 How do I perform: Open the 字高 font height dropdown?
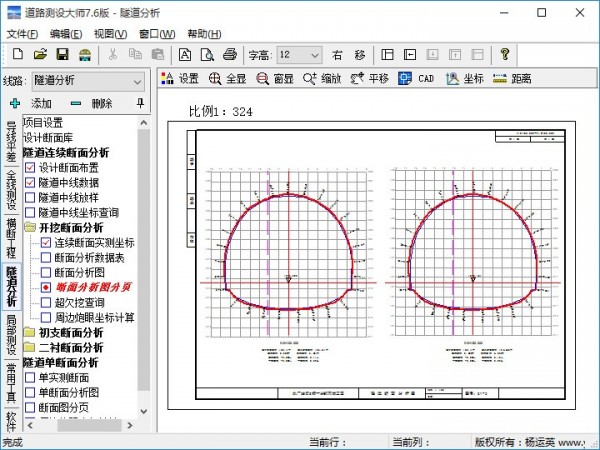pos(314,54)
